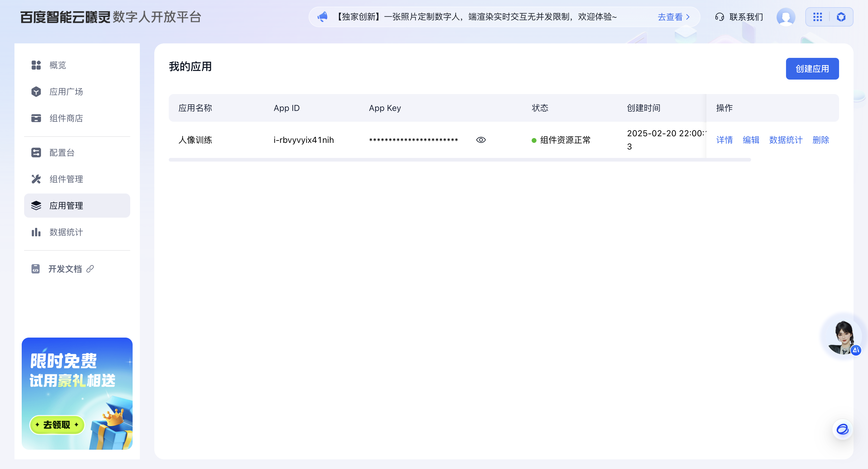Click the 配置台 config icon

36,153
